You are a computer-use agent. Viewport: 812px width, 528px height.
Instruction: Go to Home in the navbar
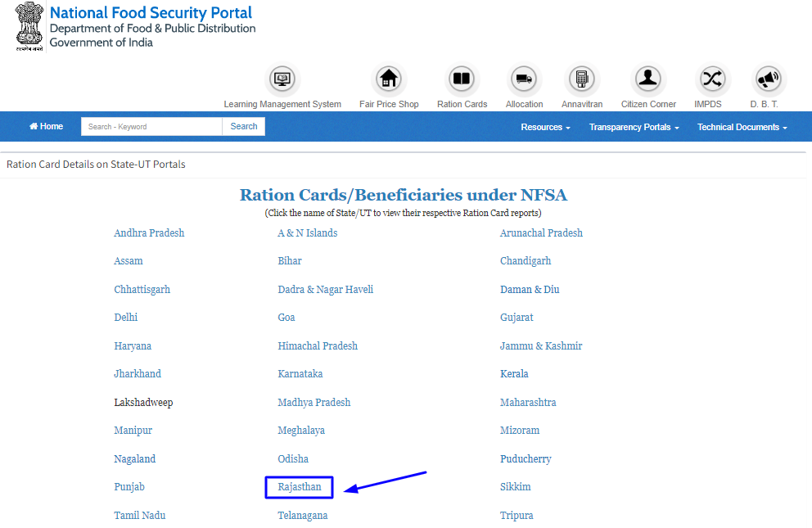click(x=46, y=126)
